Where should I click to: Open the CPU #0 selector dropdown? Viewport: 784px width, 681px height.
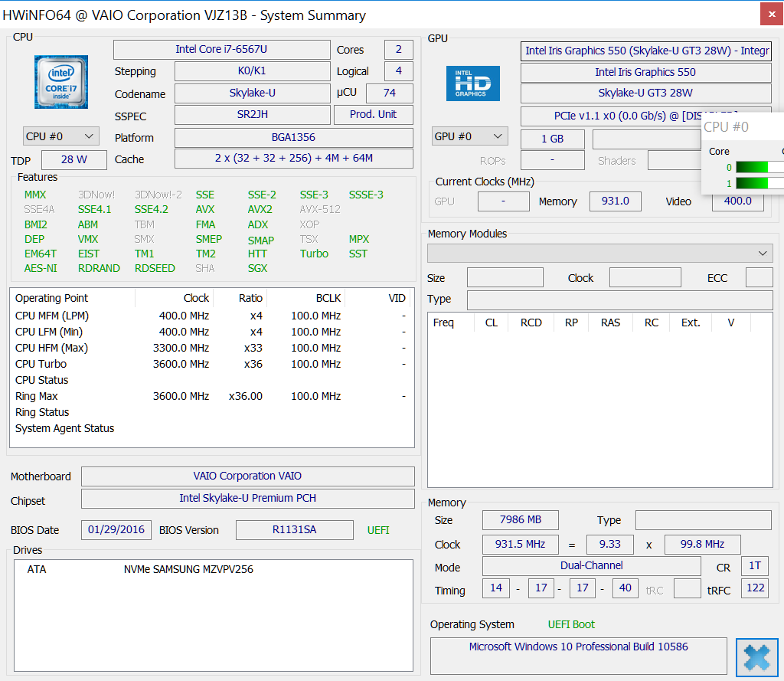61,136
